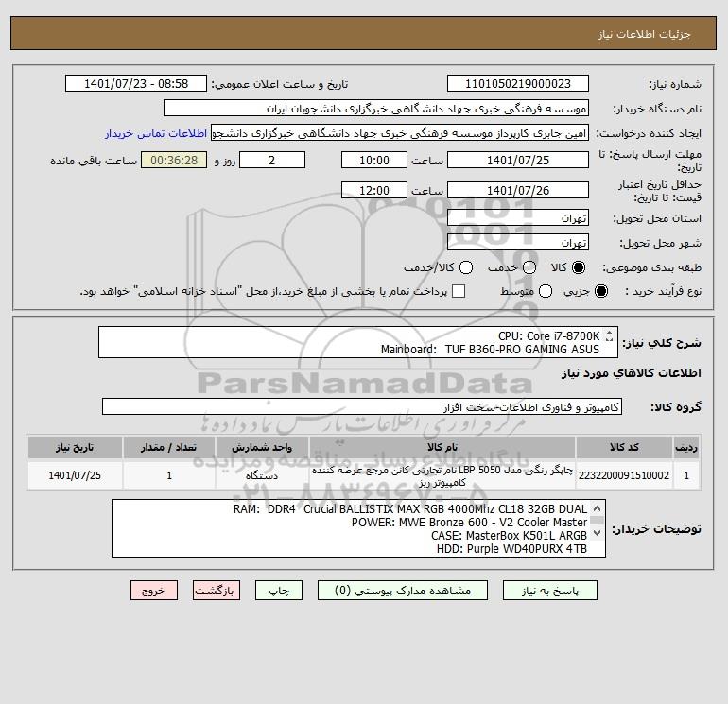Click the general description CPU text area

click(358, 342)
